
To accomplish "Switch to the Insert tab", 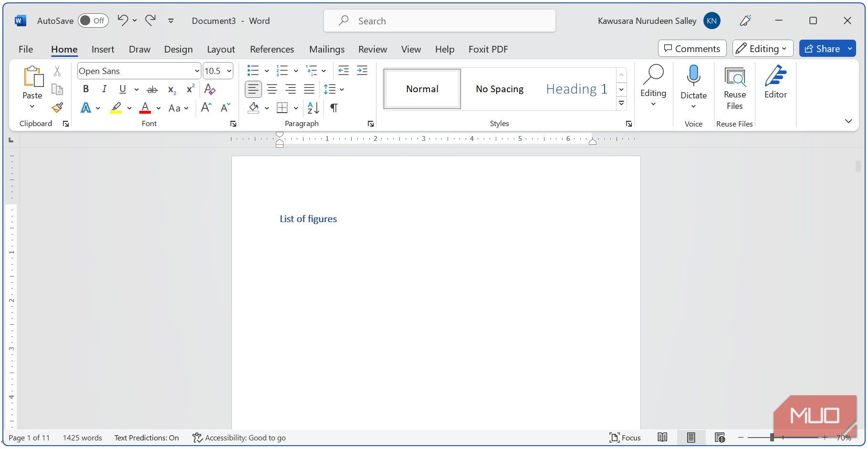I will 103,49.
